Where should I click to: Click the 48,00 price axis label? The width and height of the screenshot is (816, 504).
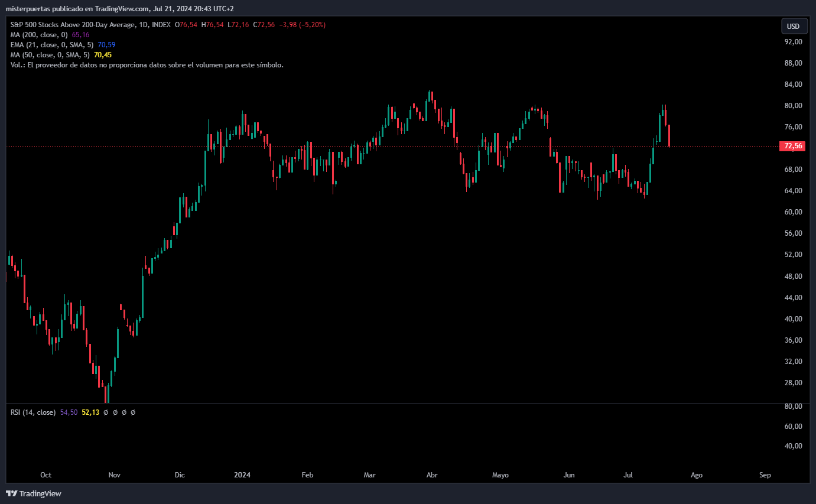[793, 277]
